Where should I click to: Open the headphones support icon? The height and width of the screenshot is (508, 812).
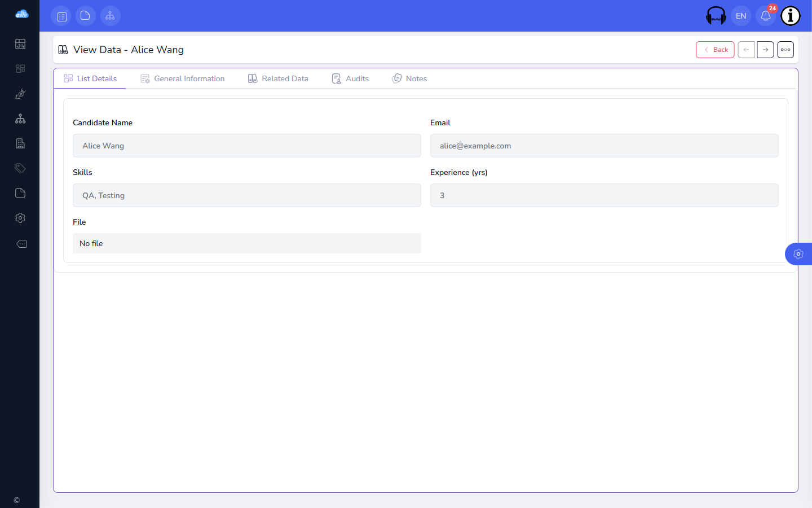point(716,16)
